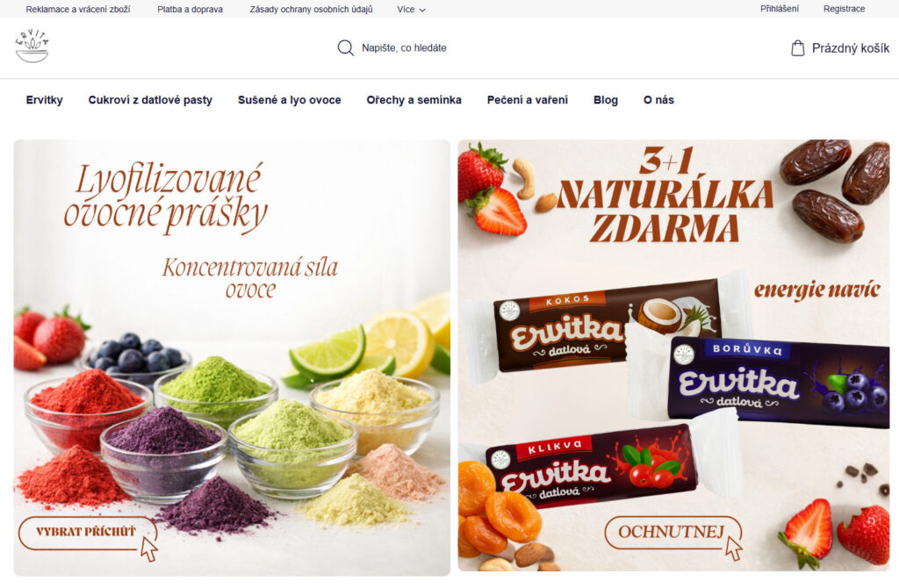Open the Pečení a vaření menu
This screenshot has width=899, height=588.
[x=528, y=100]
